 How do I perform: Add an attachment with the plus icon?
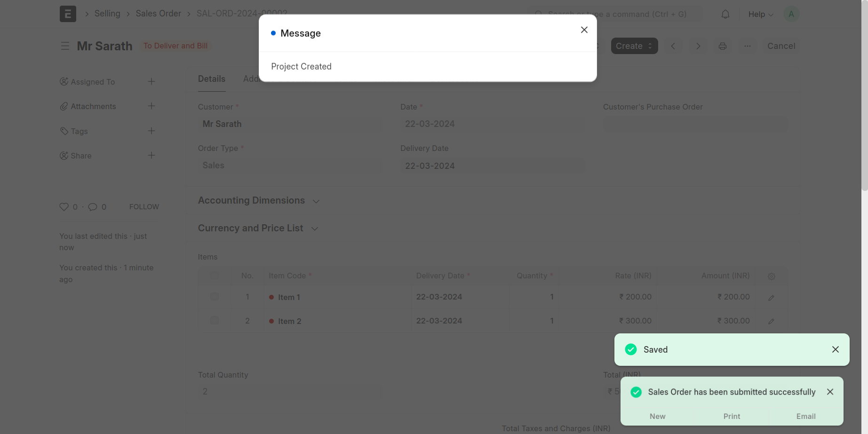click(x=151, y=106)
